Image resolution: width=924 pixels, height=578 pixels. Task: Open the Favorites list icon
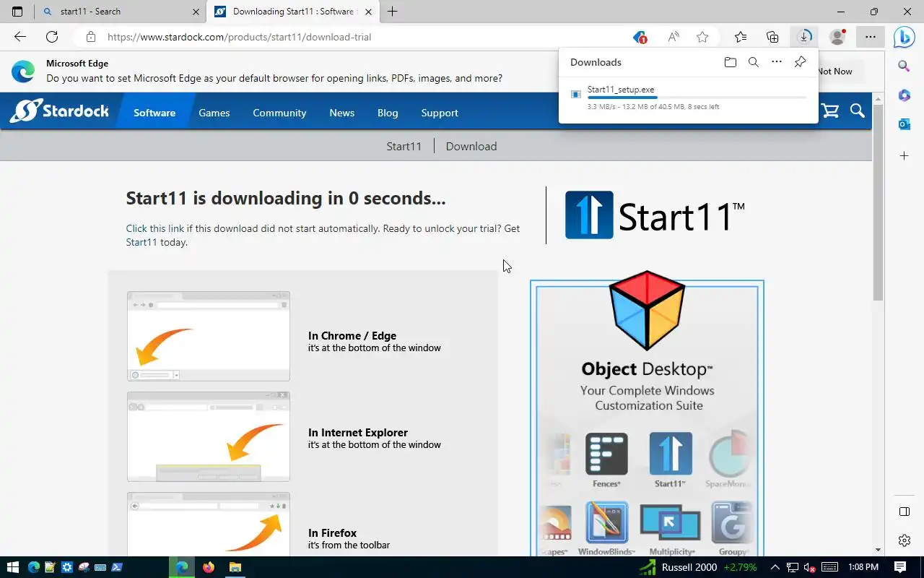741,37
